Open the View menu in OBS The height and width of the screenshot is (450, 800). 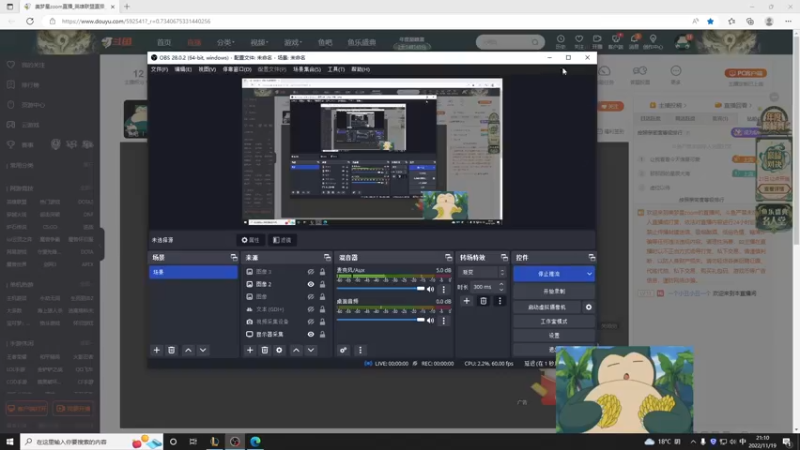(207, 69)
